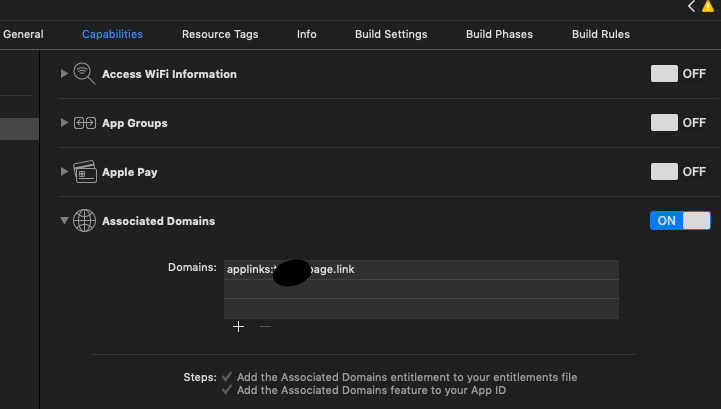721x409 pixels.
Task: Enable the Apple Pay switch
Action: [679, 172]
